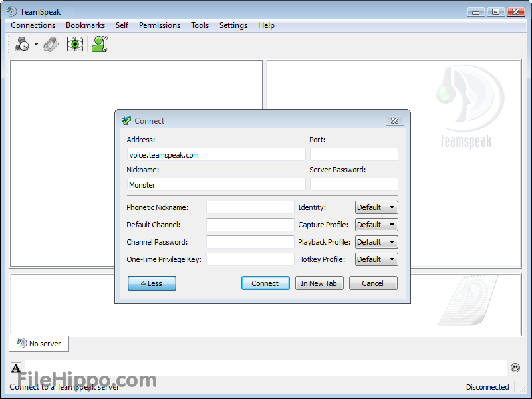This screenshot has width=532, height=399.
Task: Click the Disconnected status text
Action: pos(487,387)
